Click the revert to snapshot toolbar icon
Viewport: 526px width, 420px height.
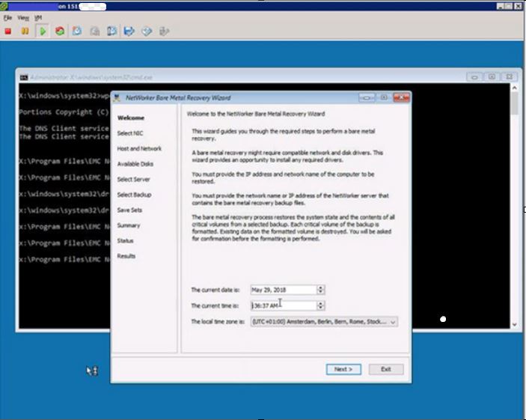(94, 31)
